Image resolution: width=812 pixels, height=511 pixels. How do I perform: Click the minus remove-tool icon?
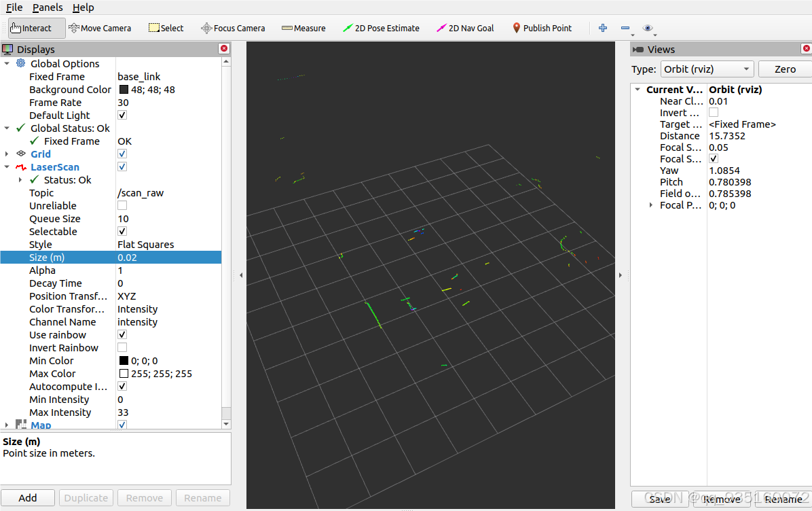(x=625, y=28)
